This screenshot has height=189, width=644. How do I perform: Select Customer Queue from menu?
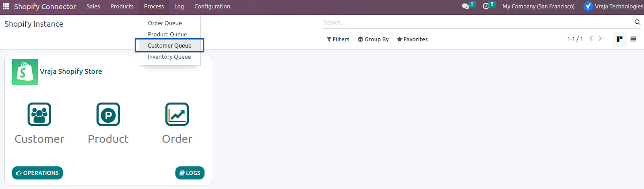[170, 46]
